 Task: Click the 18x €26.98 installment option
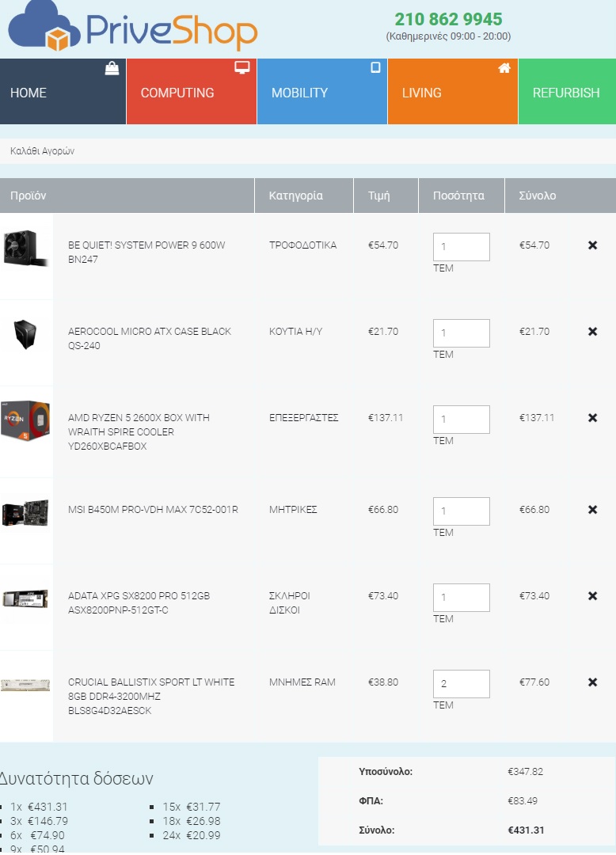pyautogui.click(x=192, y=821)
